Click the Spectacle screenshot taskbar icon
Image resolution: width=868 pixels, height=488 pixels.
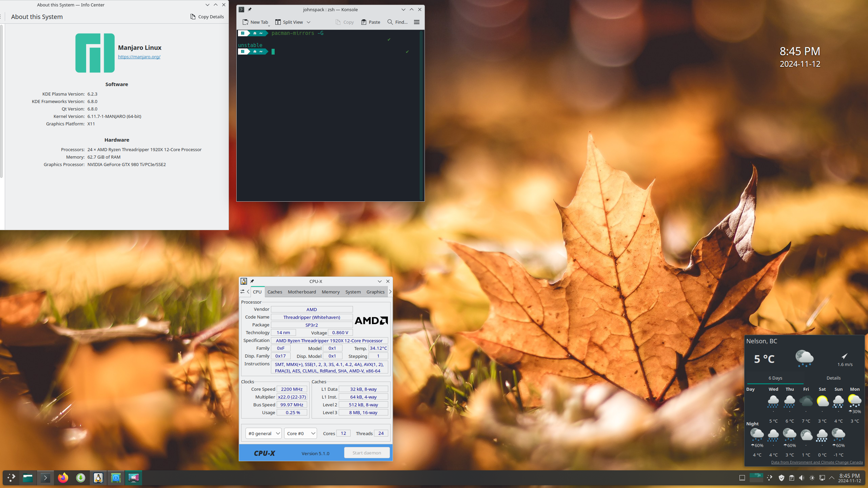click(134, 478)
